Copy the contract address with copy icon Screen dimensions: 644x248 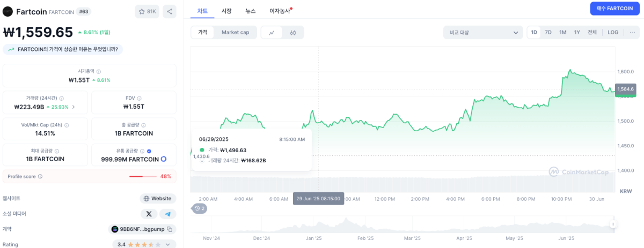(170, 229)
